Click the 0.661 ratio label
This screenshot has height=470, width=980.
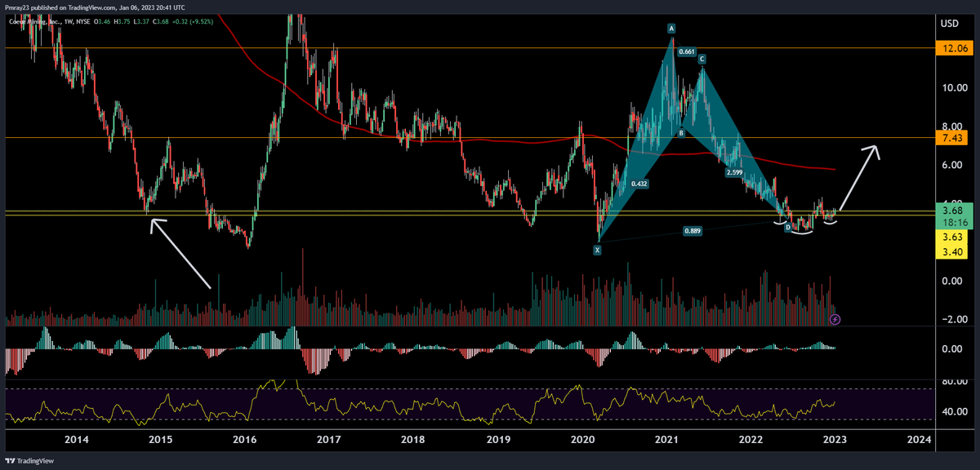pyautogui.click(x=687, y=51)
